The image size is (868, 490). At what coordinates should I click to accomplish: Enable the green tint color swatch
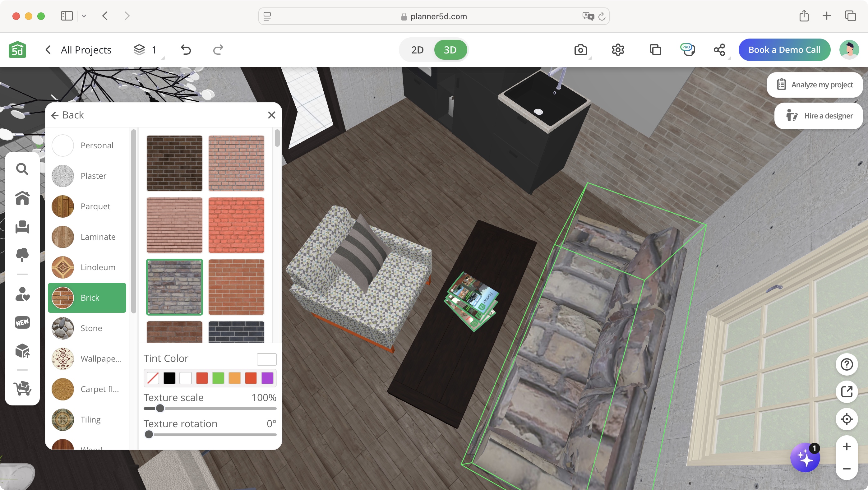218,378
